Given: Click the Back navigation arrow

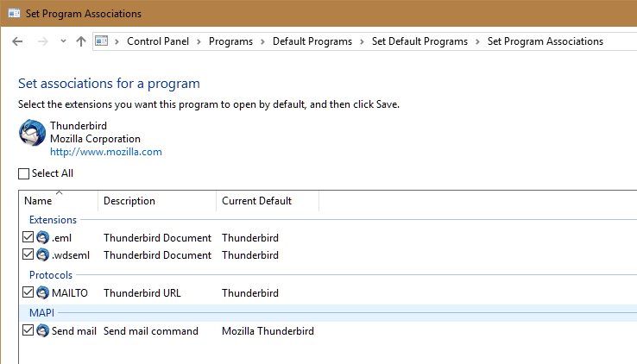Looking at the screenshot, I should pyautogui.click(x=17, y=41).
